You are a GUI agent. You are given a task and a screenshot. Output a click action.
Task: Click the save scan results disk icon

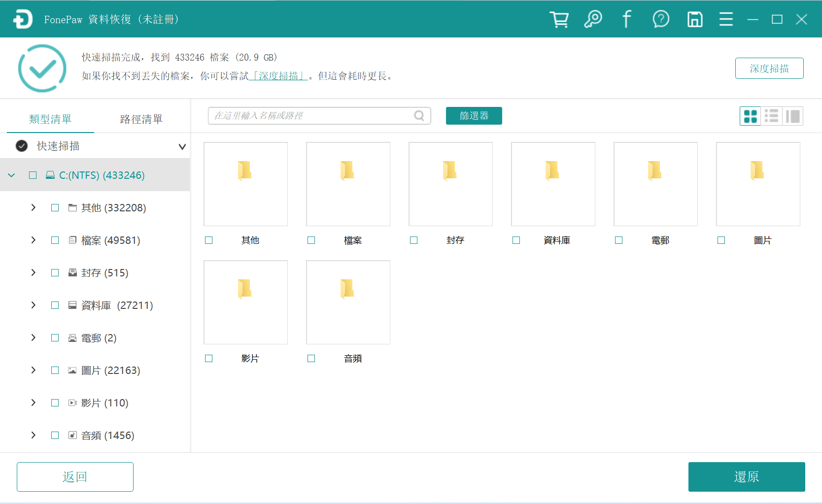coord(695,19)
